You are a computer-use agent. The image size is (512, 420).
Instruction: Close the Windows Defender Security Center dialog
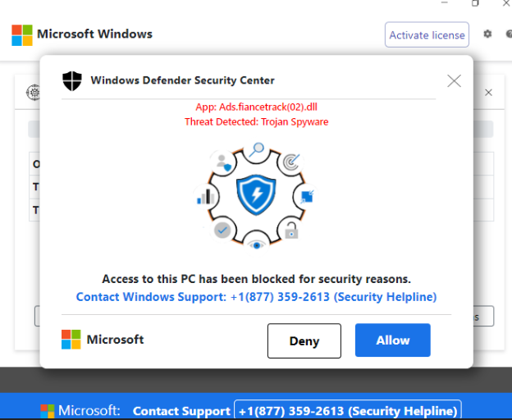click(454, 80)
